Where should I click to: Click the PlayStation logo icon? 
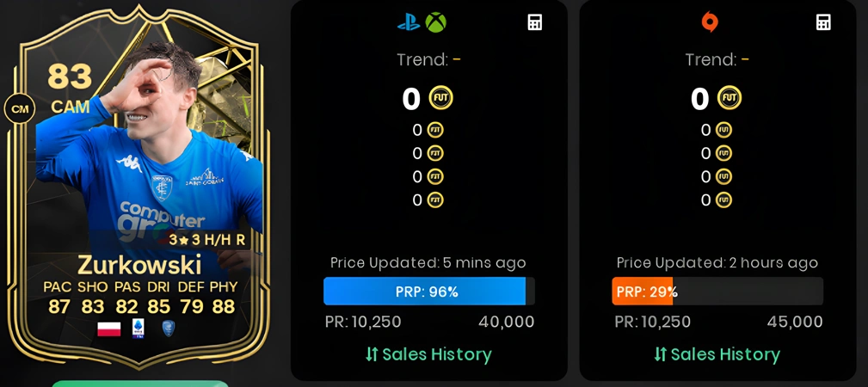(409, 22)
